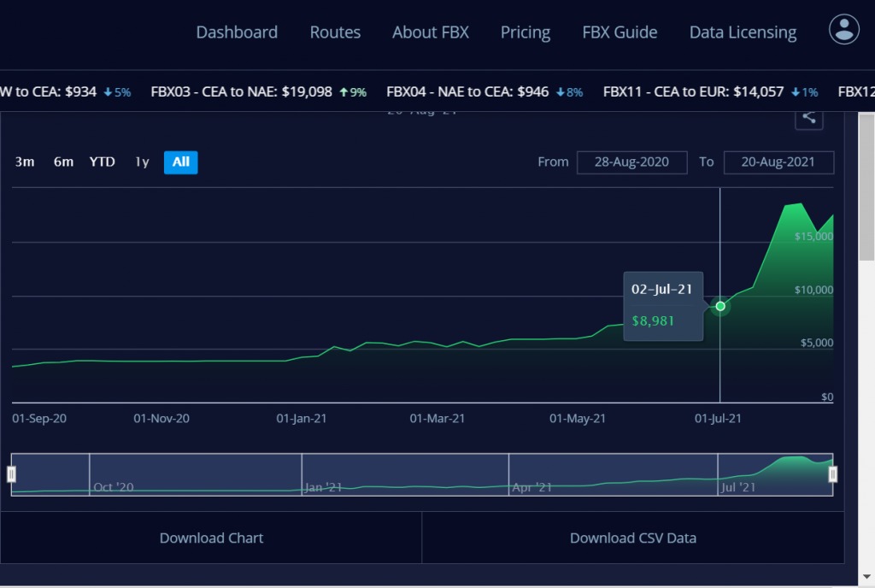The width and height of the screenshot is (875, 588).
Task: Choose the 1y time range
Action: (142, 162)
